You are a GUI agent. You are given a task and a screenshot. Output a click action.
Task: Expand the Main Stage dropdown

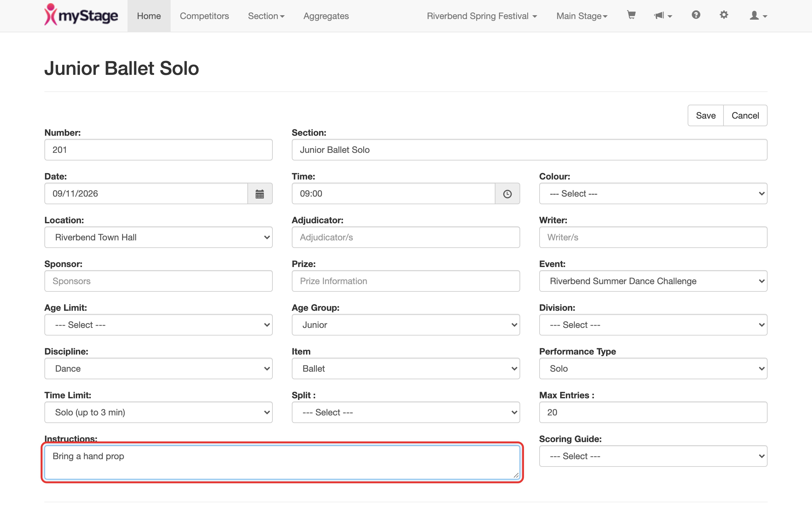coord(582,16)
